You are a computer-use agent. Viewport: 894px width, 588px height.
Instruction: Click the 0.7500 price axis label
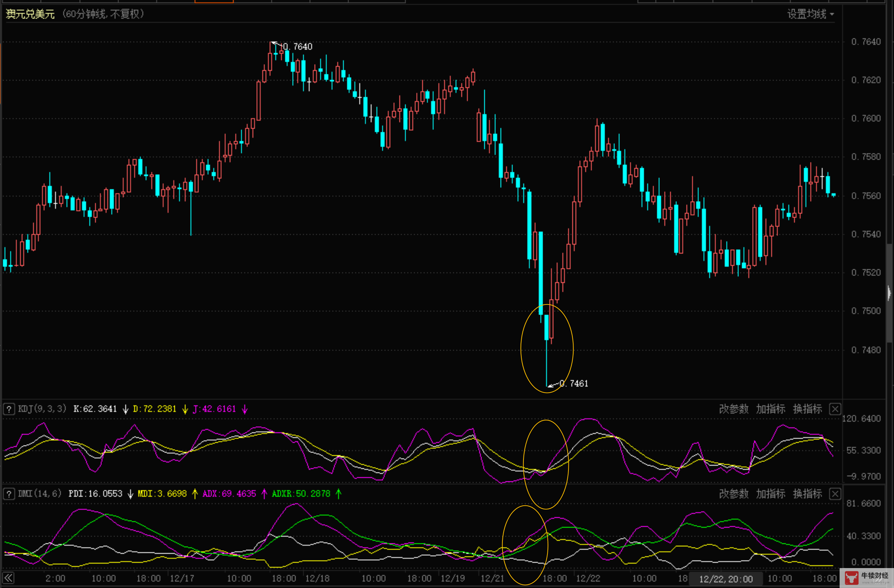[866, 311]
